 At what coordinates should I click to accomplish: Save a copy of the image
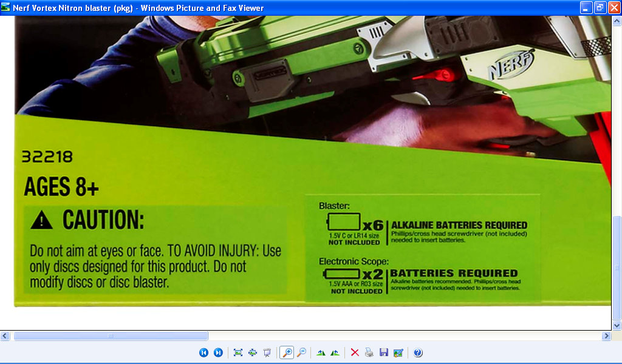[x=383, y=352]
